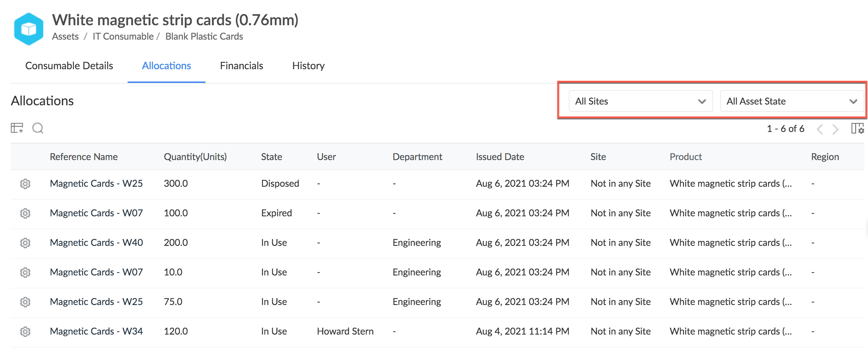Click the search magnifier icon
868x349 pixels.
(x=38, y=128)
